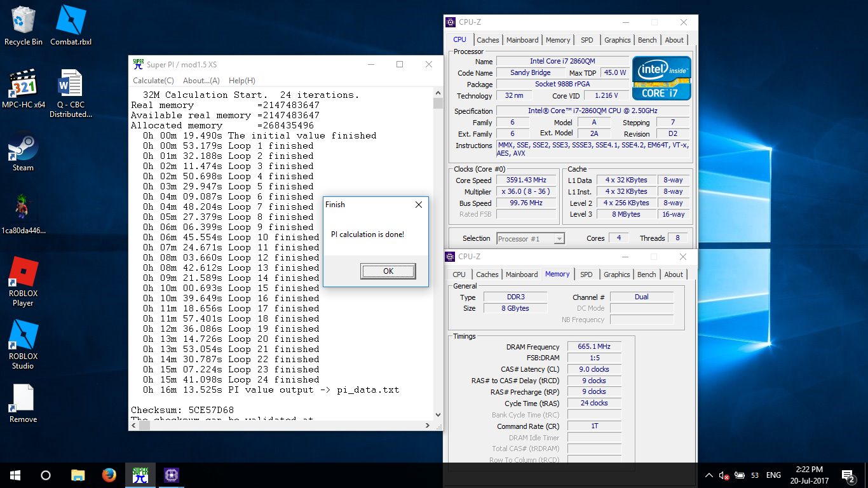Click OK in the Finish dialog
Image resolution: width=868 pixels, height=488 pixels.
[x=388, y=271]
